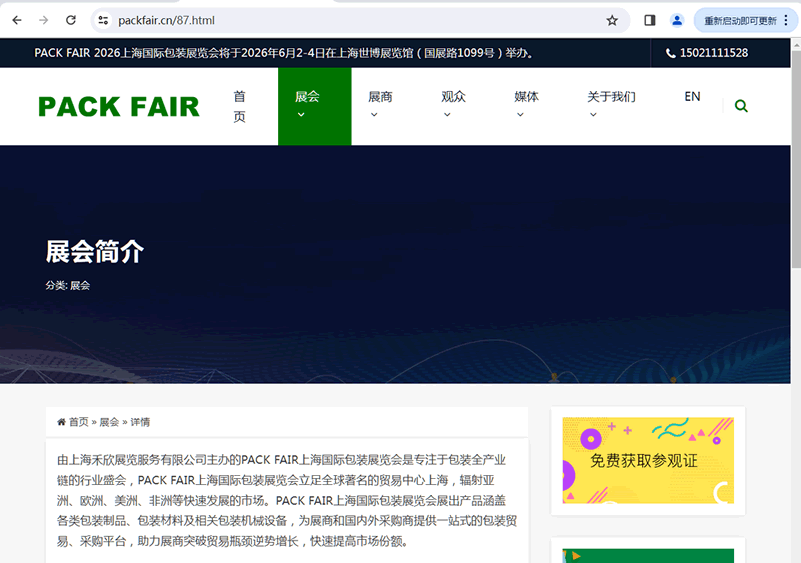Open the user profile avatar icon

click(x=677, y=20)
